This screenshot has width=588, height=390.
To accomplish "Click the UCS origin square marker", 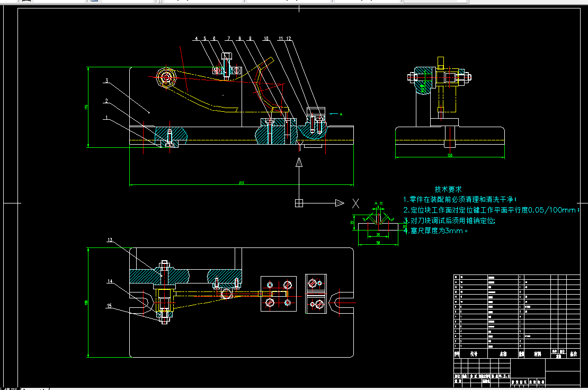I will coord(299,203).
